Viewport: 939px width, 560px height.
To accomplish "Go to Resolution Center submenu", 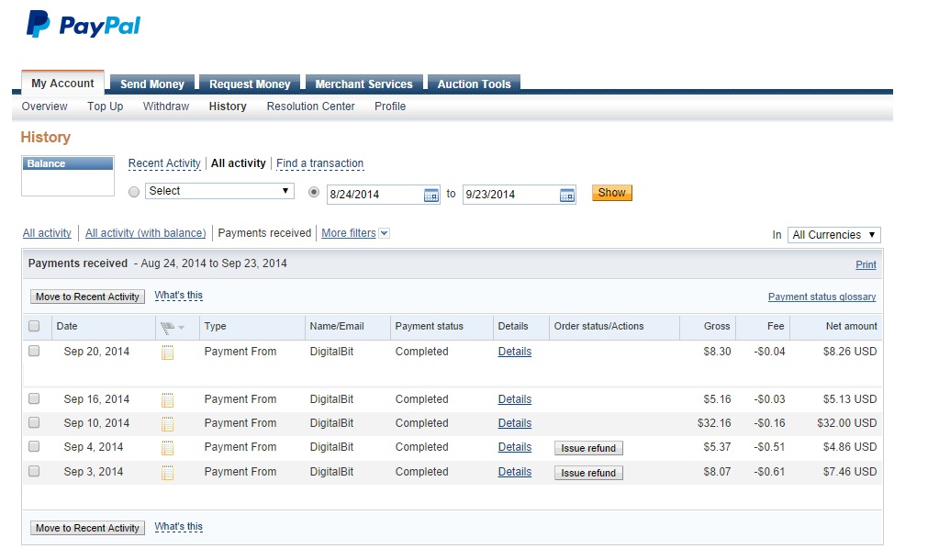I will tap(311, 106).
